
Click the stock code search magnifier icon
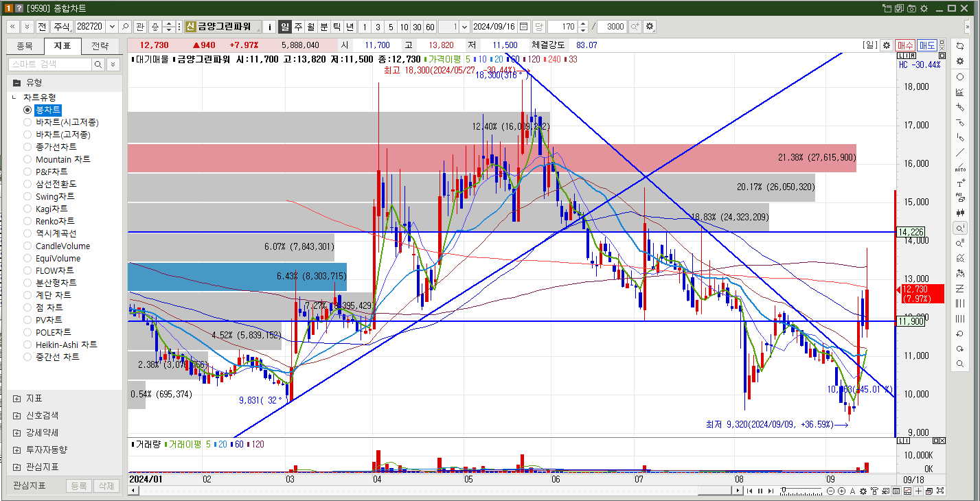[125, 27]
